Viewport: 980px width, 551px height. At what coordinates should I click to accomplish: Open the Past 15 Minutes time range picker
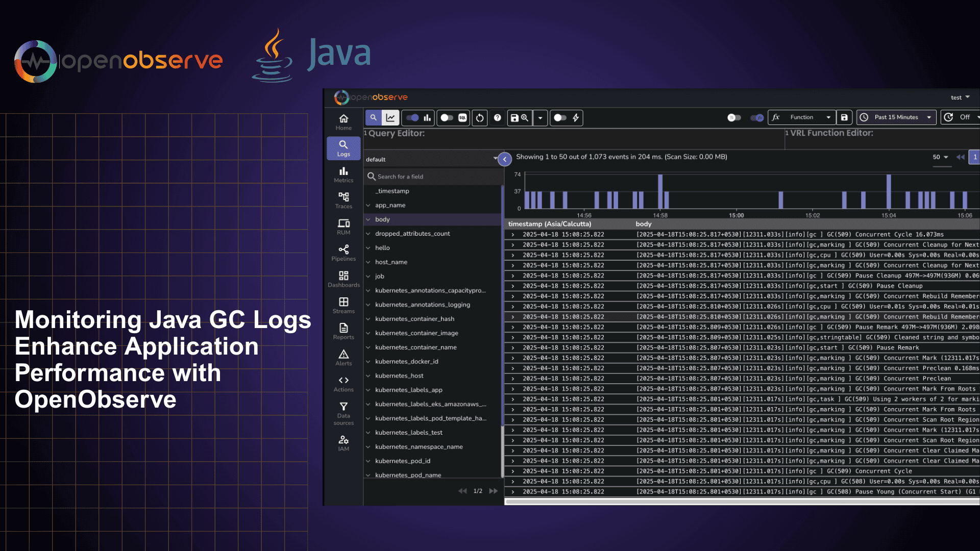(896, 117)
